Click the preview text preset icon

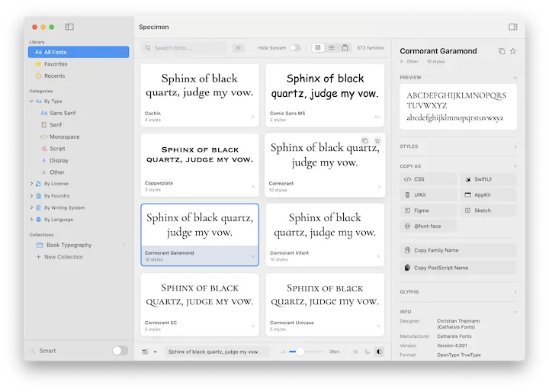[x=145, y=352]
